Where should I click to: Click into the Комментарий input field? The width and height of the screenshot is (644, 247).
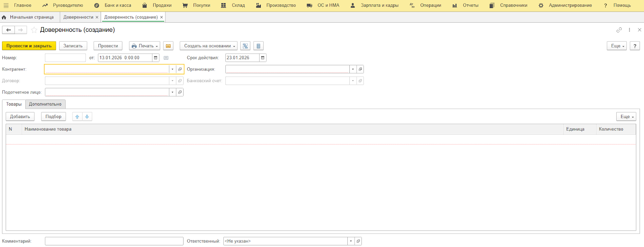pos(114,241)
